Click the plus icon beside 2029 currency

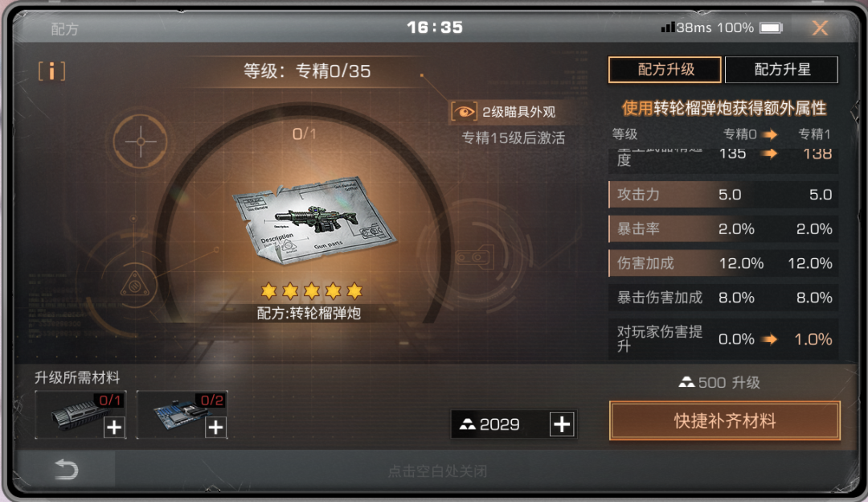(x=562, y=425)
